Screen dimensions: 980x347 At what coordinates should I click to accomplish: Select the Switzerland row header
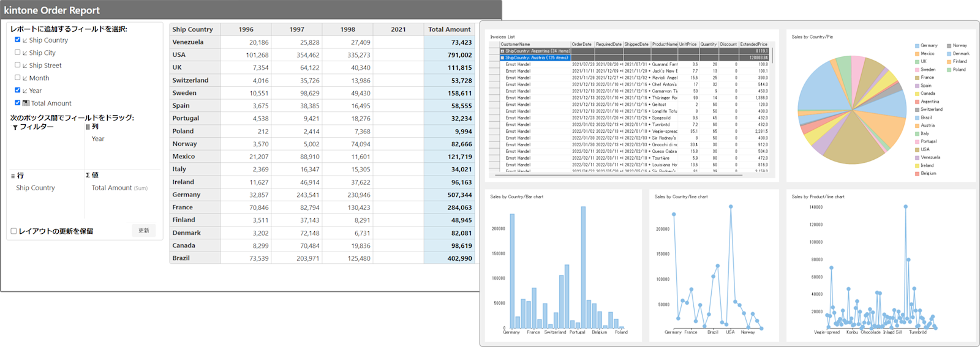(195, 80)
